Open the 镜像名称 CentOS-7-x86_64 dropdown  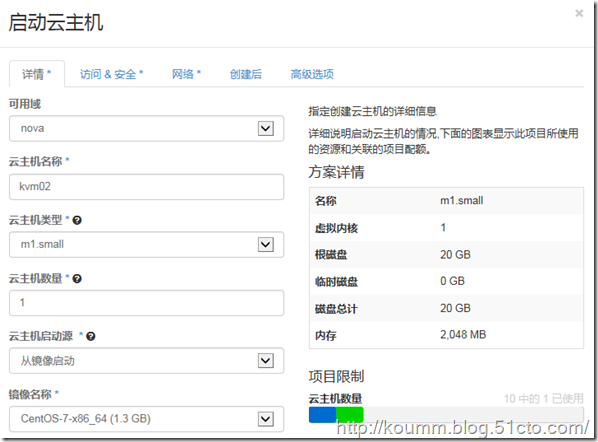coord(146,419)
